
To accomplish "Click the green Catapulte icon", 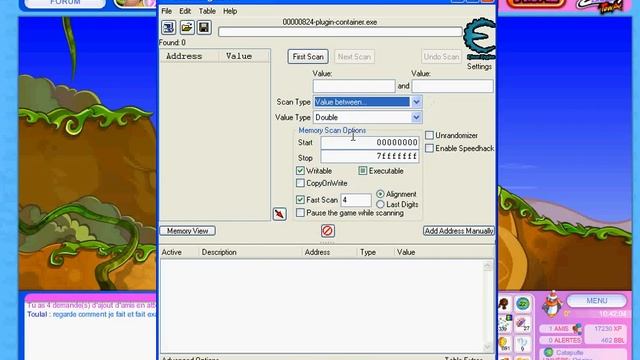I will (x=548, y=352).
